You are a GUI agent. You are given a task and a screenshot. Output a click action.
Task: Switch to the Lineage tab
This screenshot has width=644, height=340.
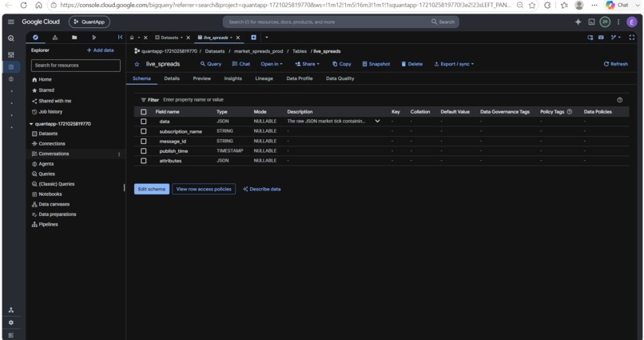(264, 78)
